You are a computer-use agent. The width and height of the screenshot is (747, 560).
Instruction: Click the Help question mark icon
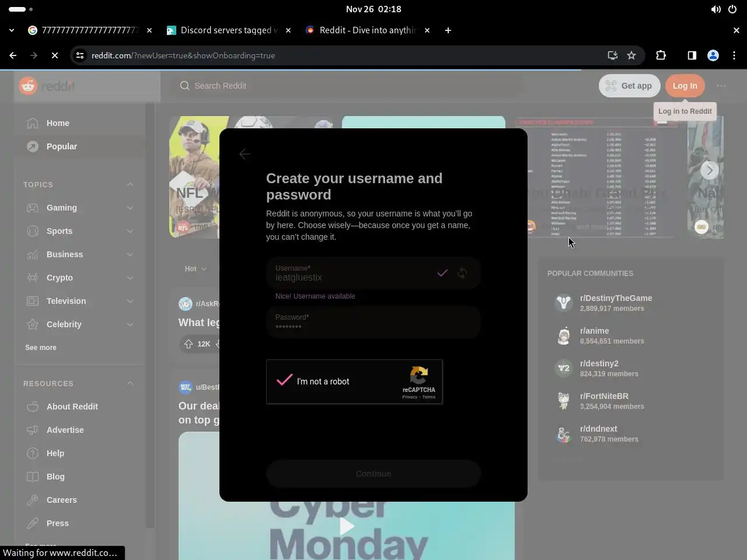coord(33,453)
